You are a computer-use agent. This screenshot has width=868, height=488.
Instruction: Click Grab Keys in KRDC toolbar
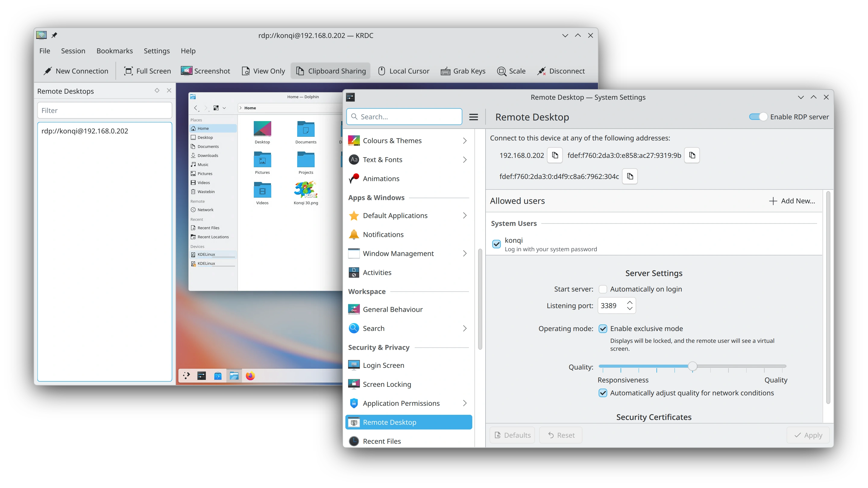click(x=463, y=71)
